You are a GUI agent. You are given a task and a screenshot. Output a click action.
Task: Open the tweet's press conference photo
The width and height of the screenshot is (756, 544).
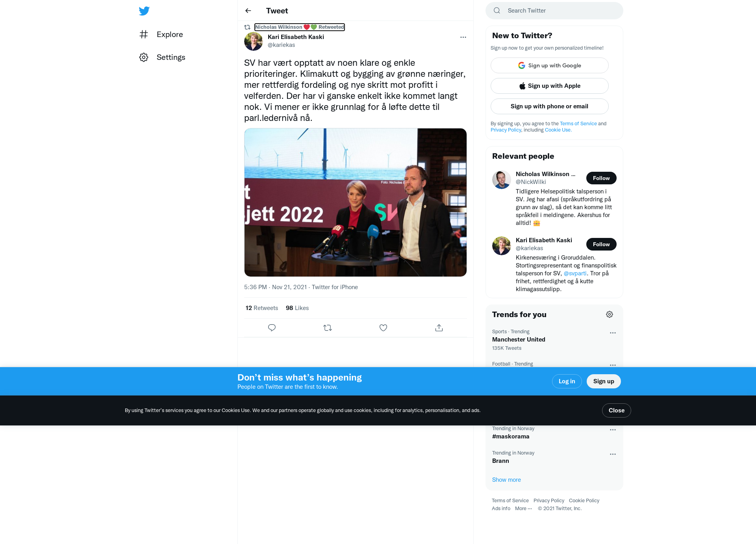point(356,202)
